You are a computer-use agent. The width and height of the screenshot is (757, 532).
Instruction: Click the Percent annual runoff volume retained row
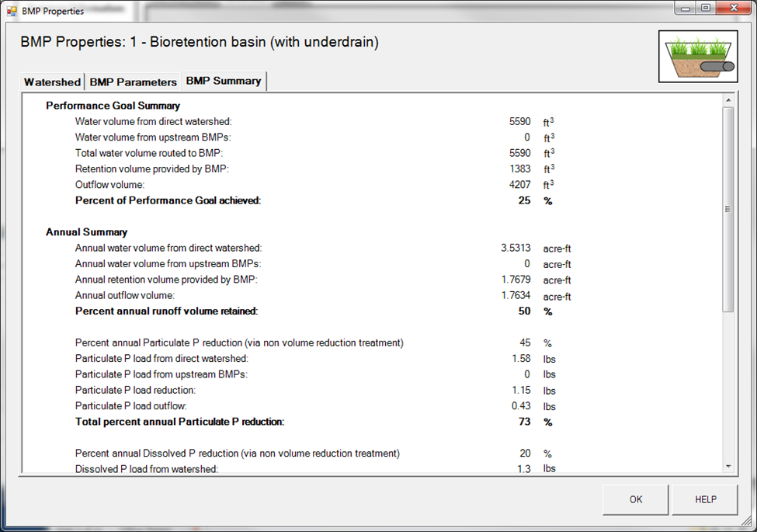(x=314, y=311)
